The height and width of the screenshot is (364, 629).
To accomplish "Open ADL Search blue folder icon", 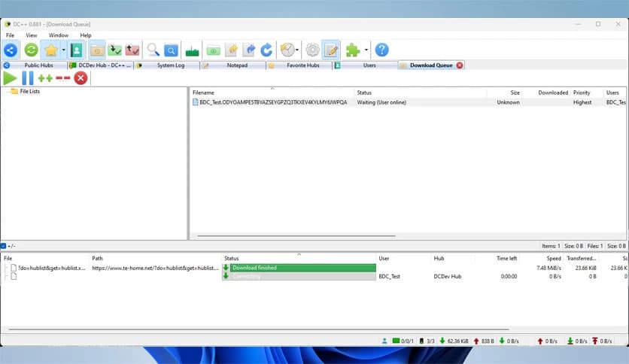I will (171, 50).
